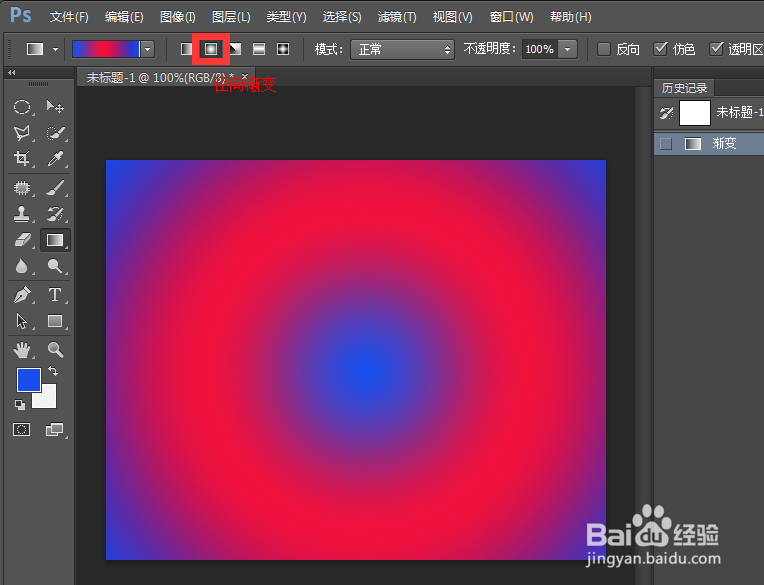Screen dimensions: 764x585
Task: Select the Pen tool
Action: [22, 295]
